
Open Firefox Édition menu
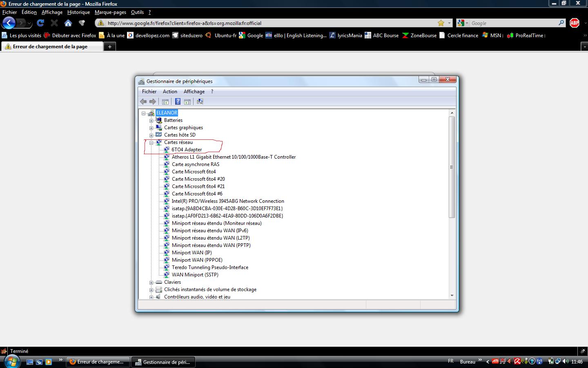(29, 12)
